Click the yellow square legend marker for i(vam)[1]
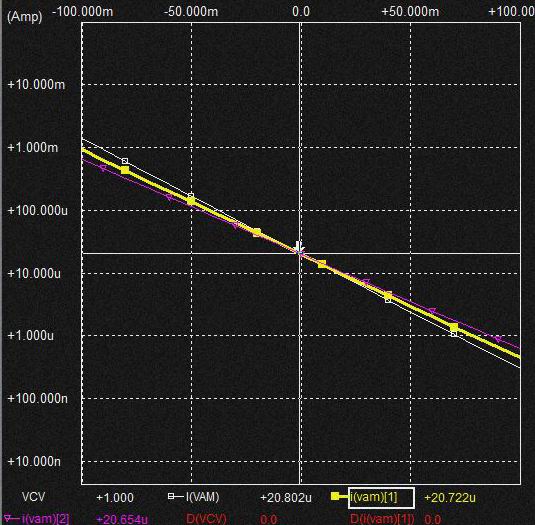535x525 pixels. point(335,496)
